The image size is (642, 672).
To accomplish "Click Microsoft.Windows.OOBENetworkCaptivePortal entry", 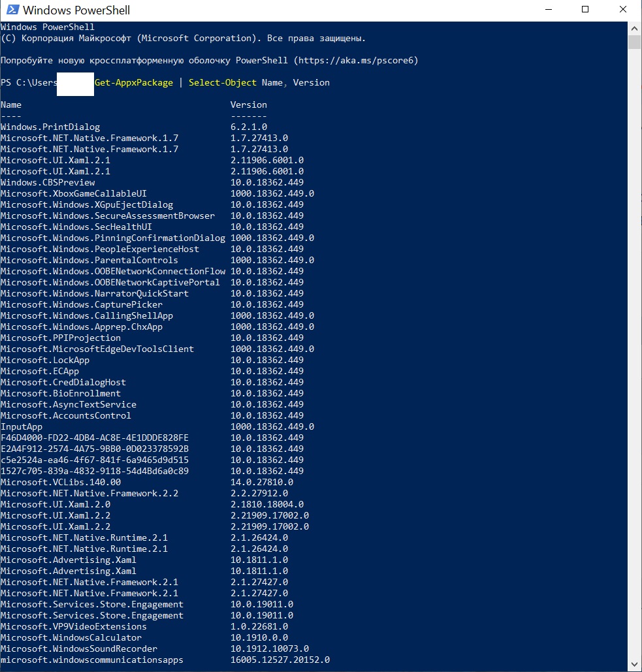I will [x=110, y=283].
